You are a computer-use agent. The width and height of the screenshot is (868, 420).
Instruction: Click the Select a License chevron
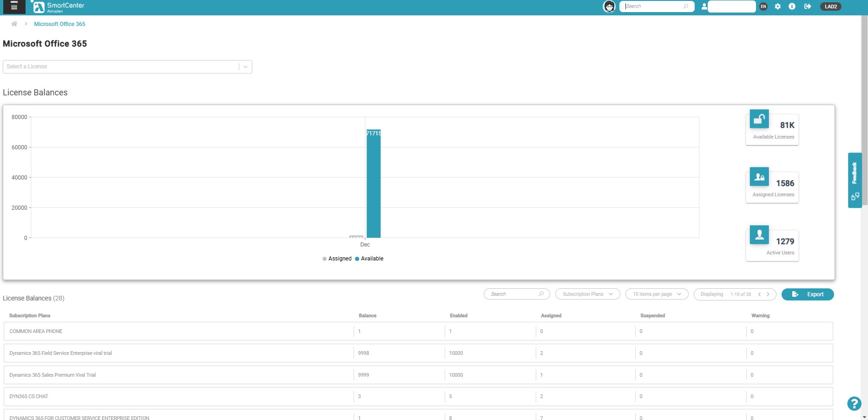click(245, 67)
